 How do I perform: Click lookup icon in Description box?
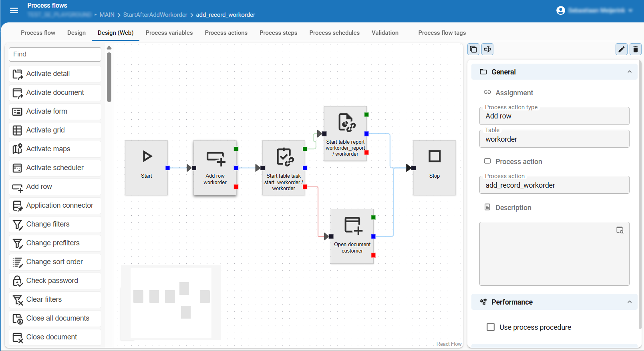[620, 230]
